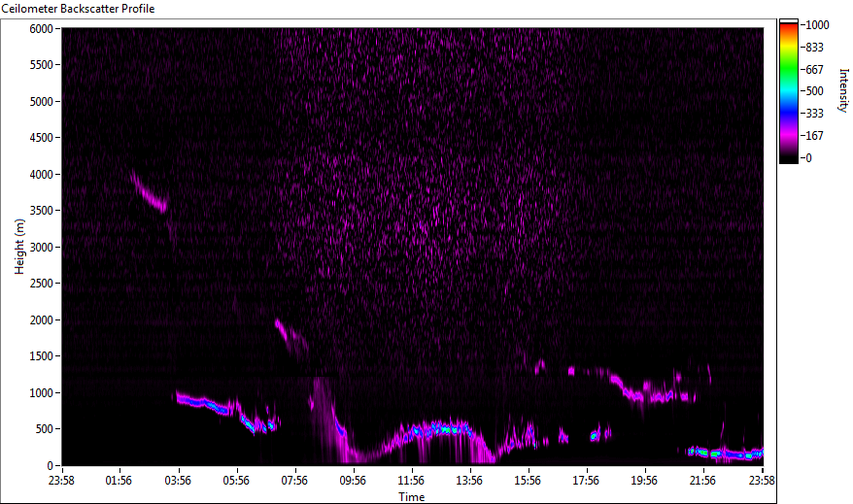Click the 1000 height axis value
853x504 pixels.
tap(42, 393)
